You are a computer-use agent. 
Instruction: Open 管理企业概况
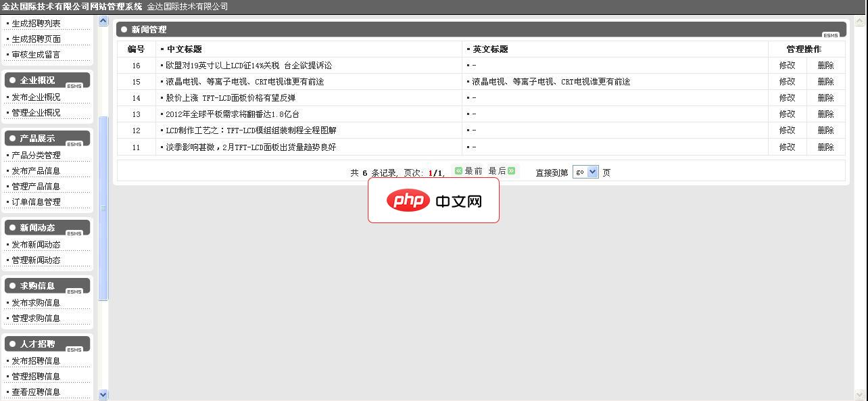click(x=36, y=113)
